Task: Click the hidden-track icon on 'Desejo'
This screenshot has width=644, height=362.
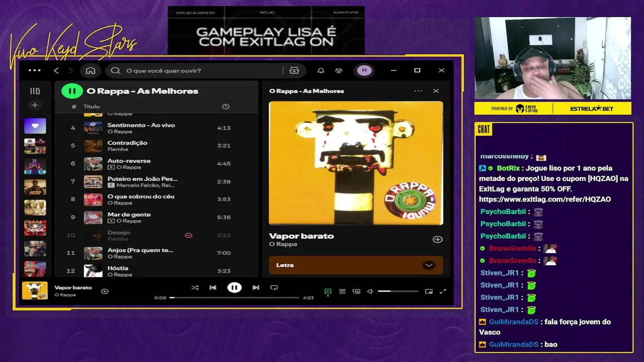Action: click(x=189, y=235)
